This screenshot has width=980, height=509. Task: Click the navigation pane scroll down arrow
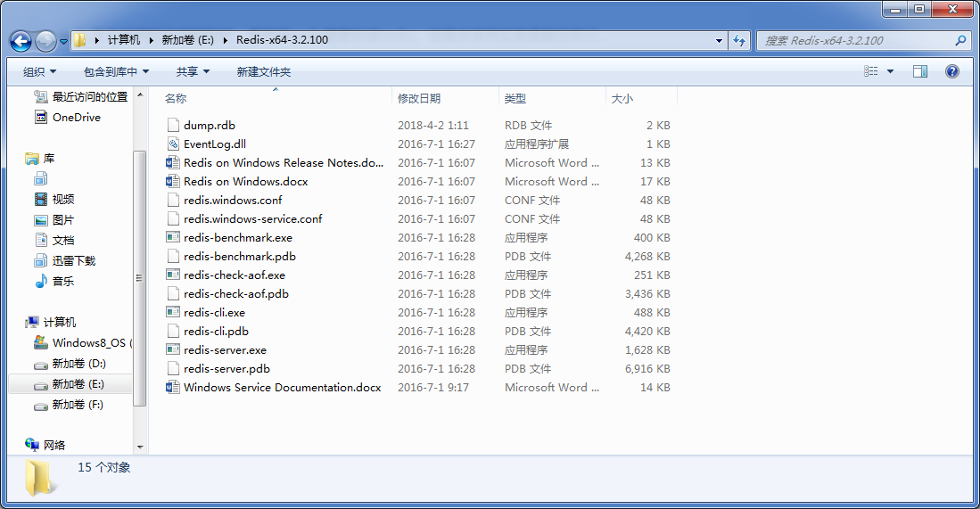140,447
